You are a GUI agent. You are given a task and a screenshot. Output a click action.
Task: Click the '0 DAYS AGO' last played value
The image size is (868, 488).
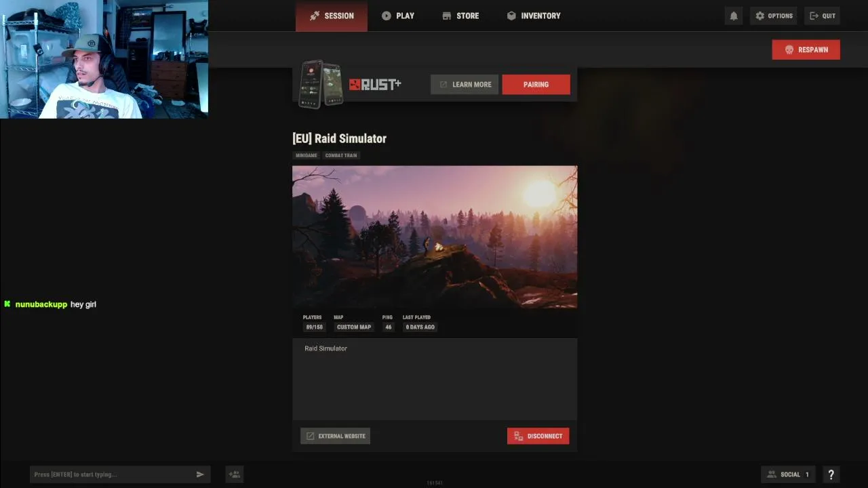[420, 327]
